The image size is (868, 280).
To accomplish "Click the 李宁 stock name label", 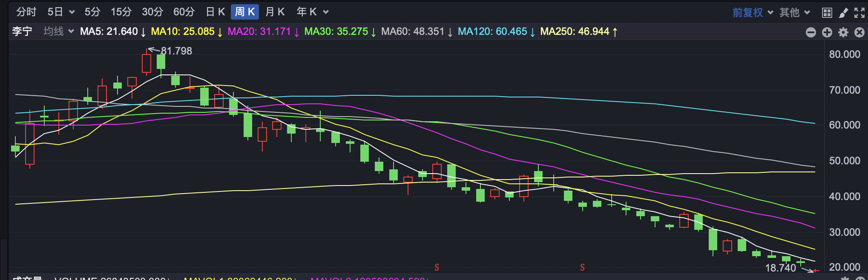I will click(x=22, y=31).
